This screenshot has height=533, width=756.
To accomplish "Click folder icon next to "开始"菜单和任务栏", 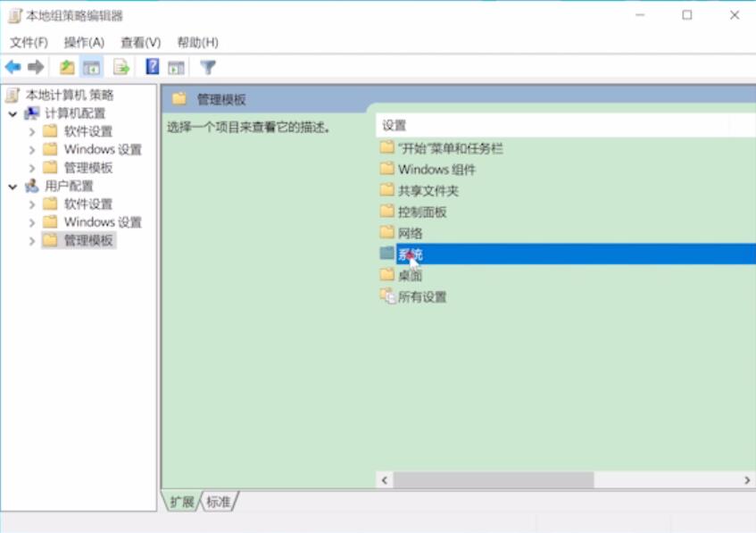I will [386, 147].
